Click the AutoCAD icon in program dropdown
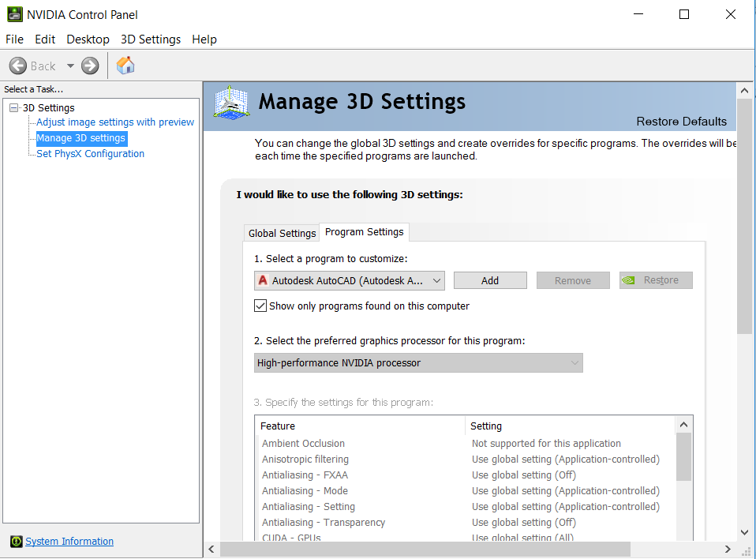The width and height of the screenshot is (756, 559). point(263,280)
